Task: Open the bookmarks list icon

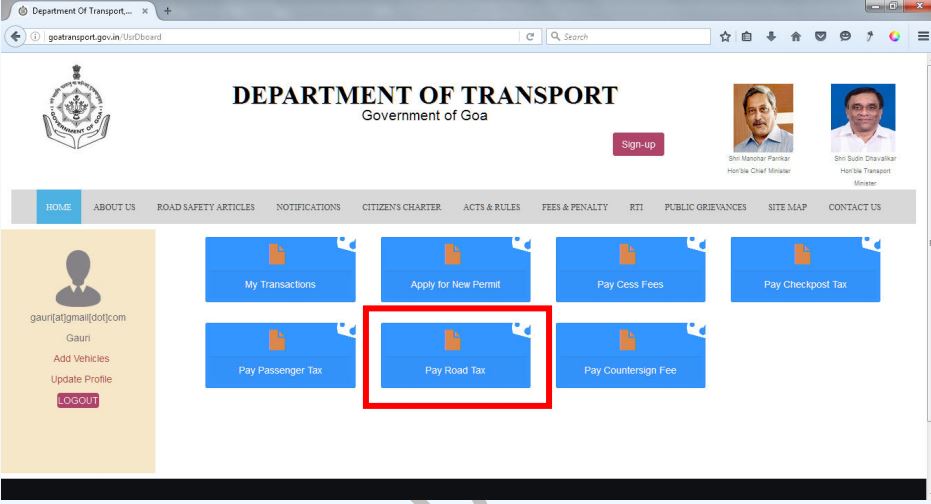Action: [x=747, y=37]
